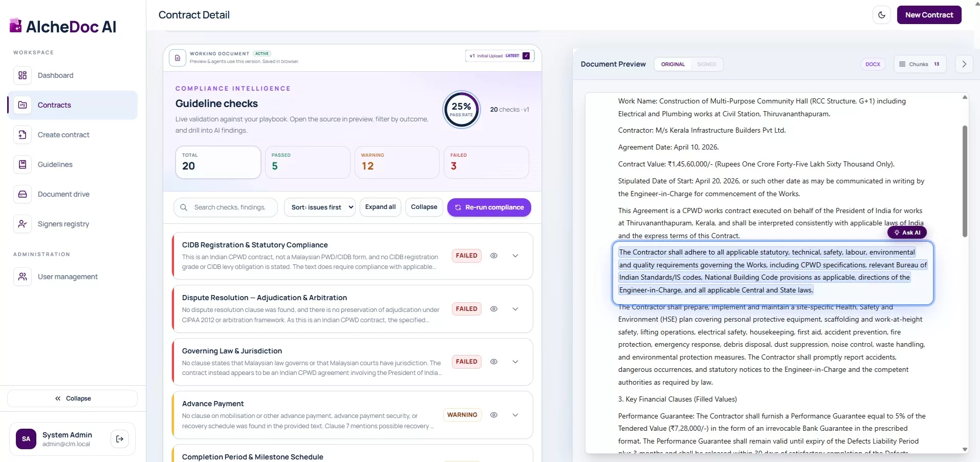Click the working document file icon
The image size is (980, 462).
tap(178, 58)
